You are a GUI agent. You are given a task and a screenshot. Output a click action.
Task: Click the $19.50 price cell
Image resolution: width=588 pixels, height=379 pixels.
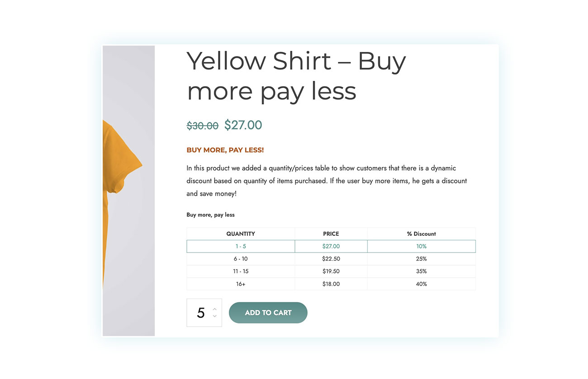[x=331, y=271]
